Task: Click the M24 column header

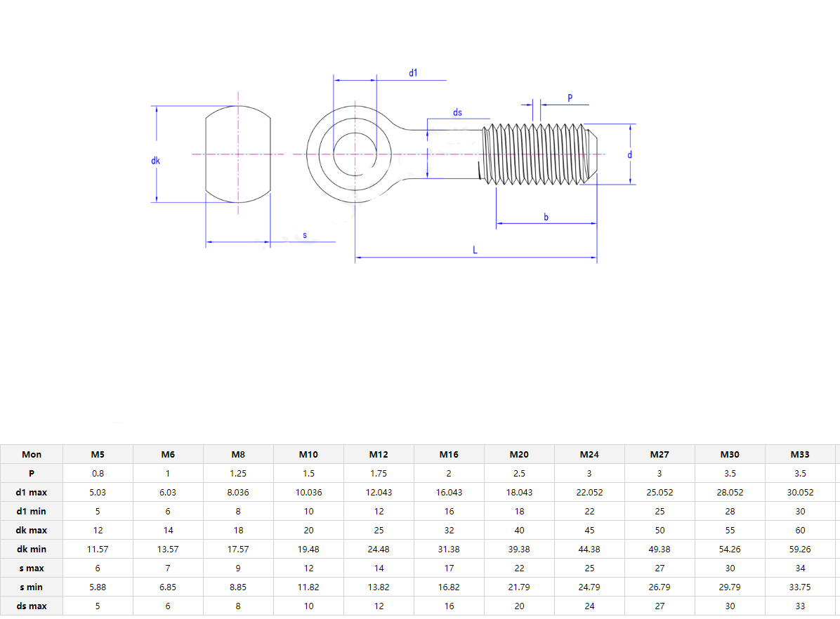Action: coord(589,454)
